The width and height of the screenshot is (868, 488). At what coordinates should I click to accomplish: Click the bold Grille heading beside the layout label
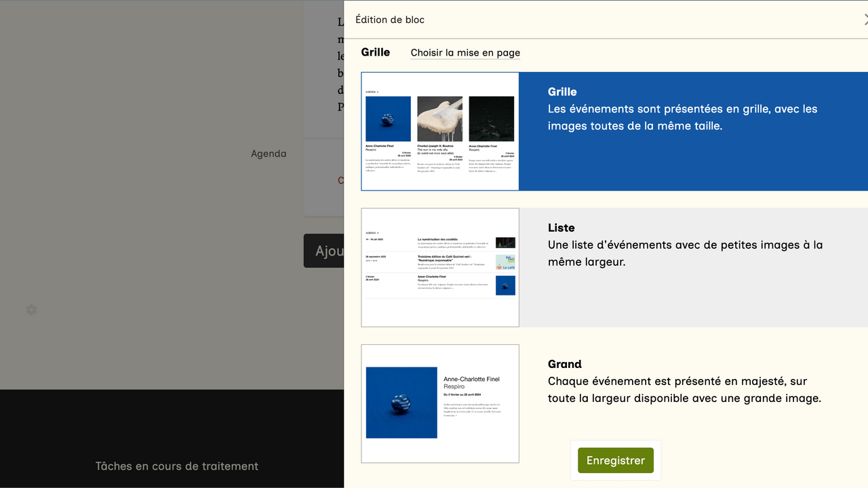pyautogui.click(x=375, y=52)
